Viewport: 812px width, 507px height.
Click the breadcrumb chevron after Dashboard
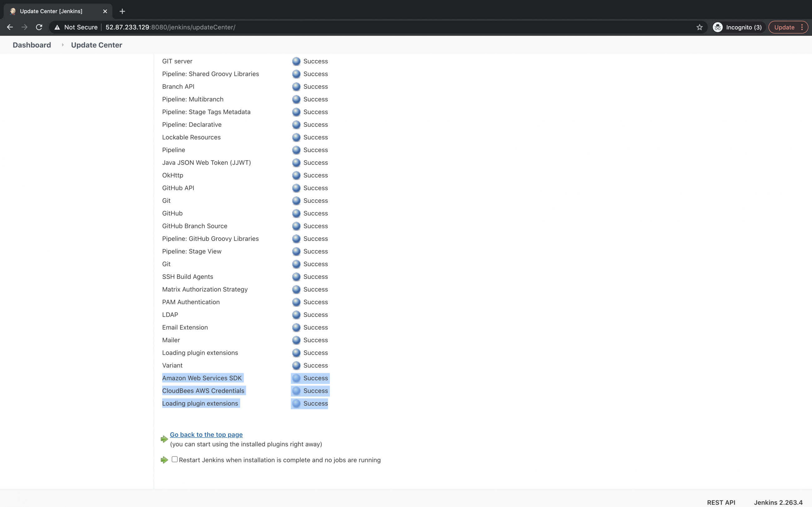62,45
